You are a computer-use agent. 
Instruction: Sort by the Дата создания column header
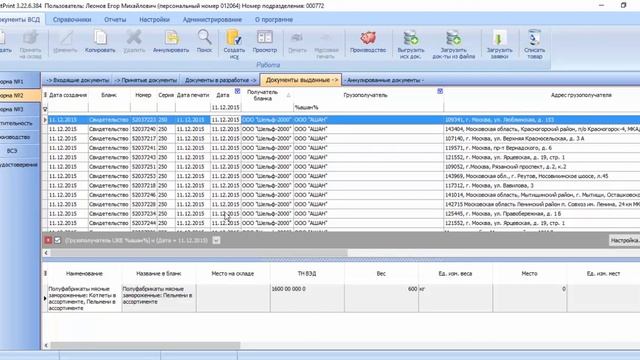[68, 95]
